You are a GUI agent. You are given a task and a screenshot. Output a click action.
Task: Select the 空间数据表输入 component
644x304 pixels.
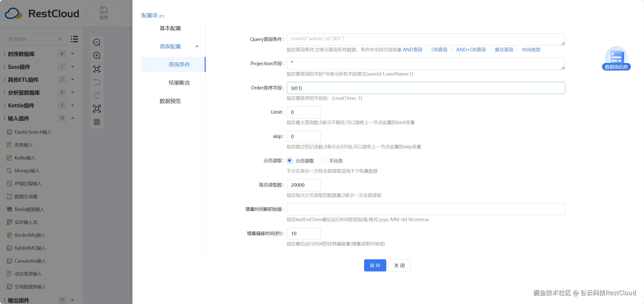tap(27, 287)
